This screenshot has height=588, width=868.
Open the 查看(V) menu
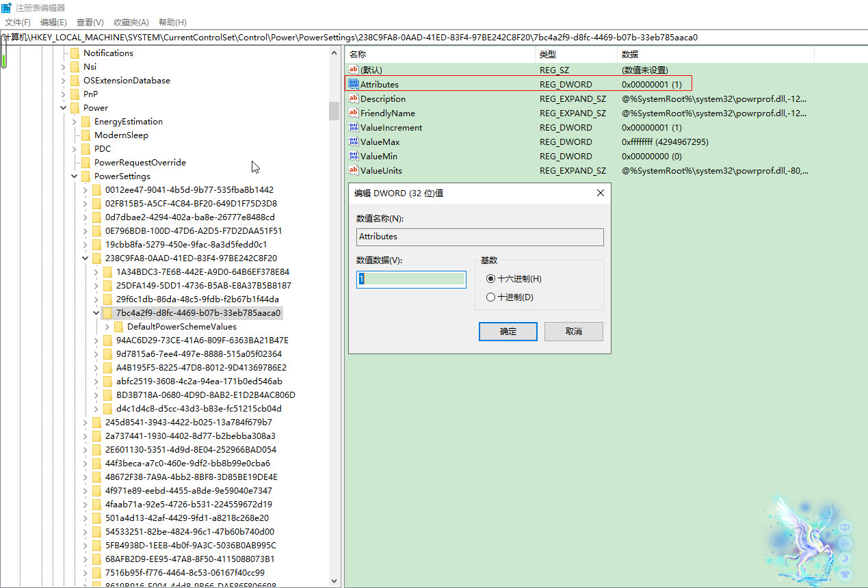[90, 23]
